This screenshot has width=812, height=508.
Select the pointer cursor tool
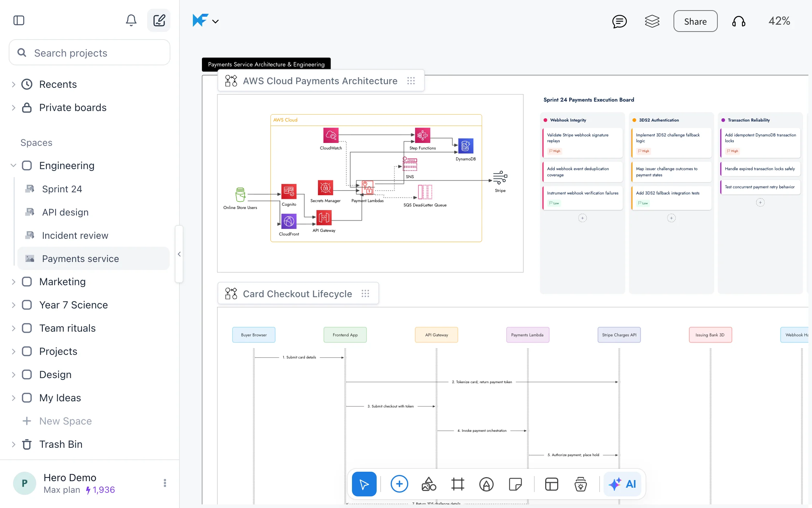pos(364,484)
